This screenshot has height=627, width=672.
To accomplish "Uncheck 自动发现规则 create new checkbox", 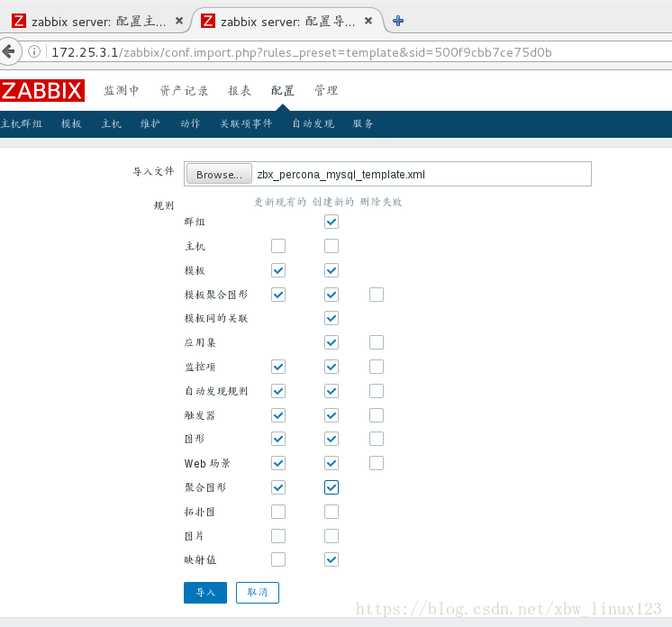I will coord(331,391).
